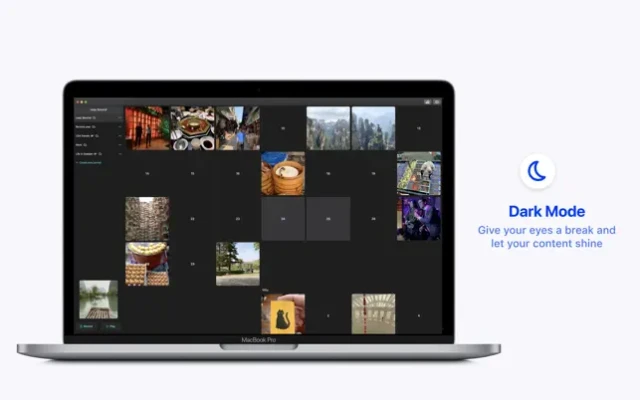This screenshot has height=400, width=640.
Task: Click the left toolbar icon at window top-right
Action: coord(427,101)
